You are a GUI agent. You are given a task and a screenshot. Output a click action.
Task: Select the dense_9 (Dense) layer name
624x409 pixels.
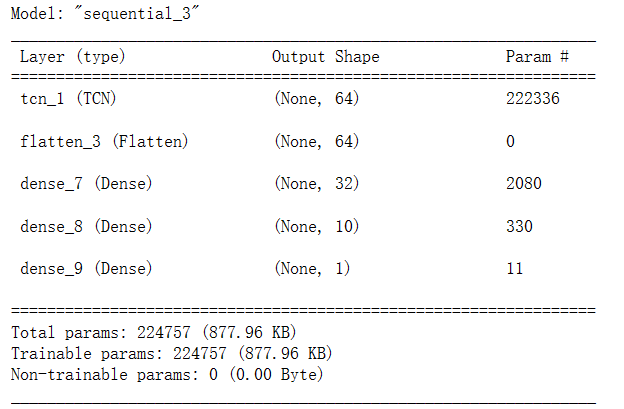(86, 269)
